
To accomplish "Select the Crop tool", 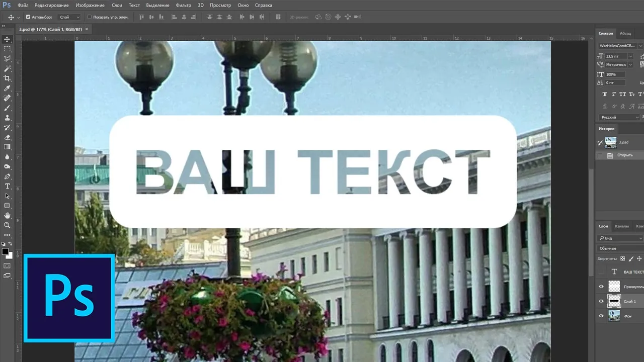I will tap(7, 78).
